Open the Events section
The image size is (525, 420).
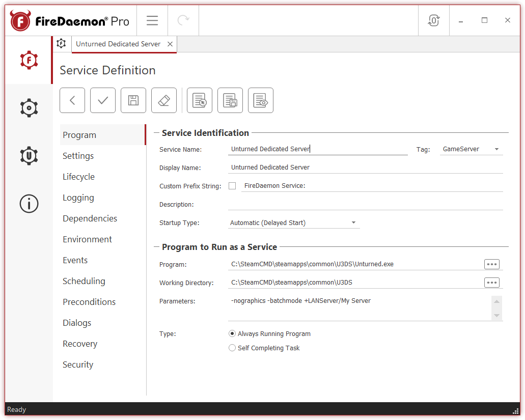click(102, 260)
